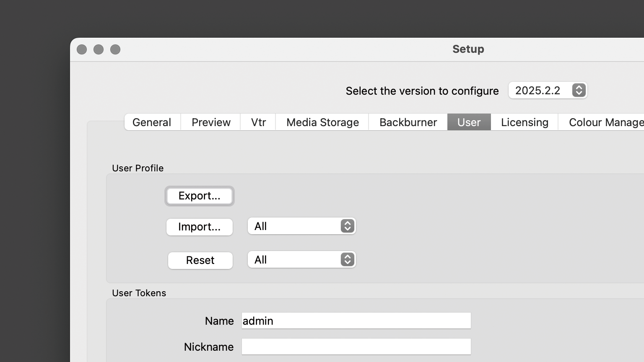Open the General tab
Viewport: 644px width, 362px height.
point(152,122)
